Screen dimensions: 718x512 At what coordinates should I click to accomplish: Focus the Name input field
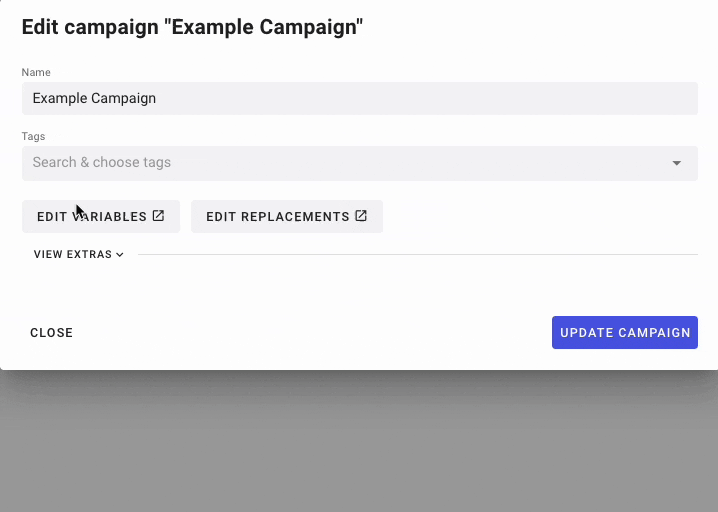click(360, 98)
